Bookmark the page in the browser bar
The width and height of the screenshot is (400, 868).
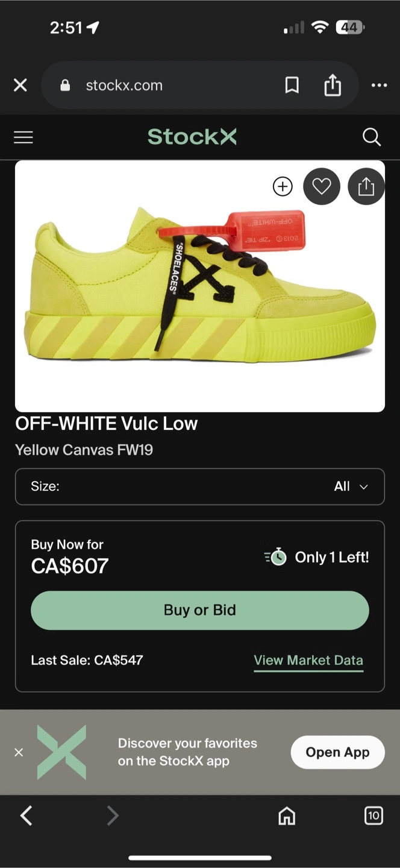292,86
